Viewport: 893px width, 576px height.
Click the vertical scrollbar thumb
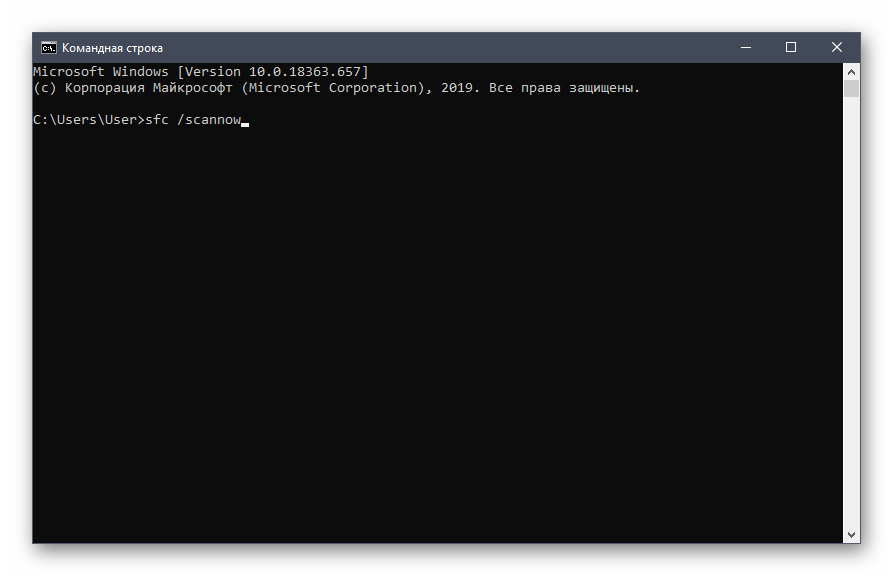pos(852,89)
